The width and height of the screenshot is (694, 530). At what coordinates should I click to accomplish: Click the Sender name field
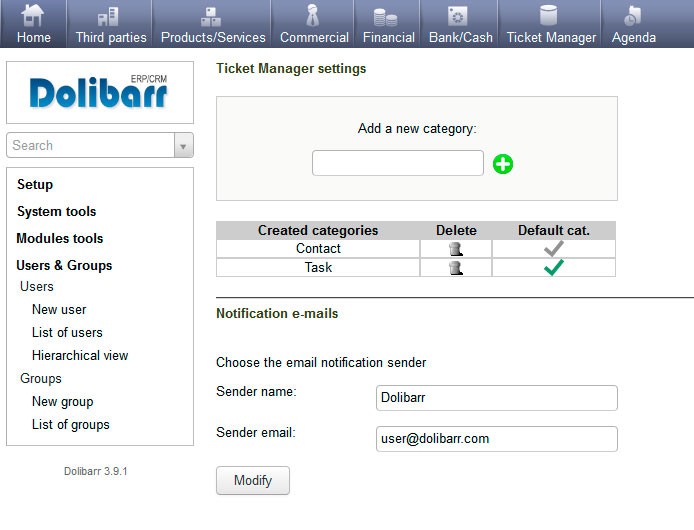click(497, 398)
